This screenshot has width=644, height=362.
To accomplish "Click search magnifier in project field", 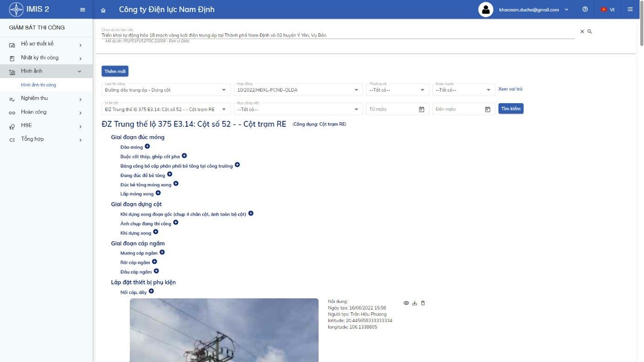I will click(x=590, y=32).
